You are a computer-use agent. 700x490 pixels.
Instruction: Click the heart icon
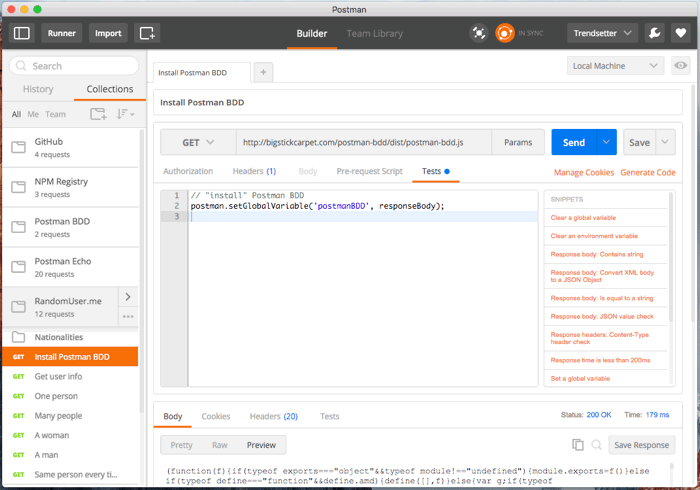(680, 33)
